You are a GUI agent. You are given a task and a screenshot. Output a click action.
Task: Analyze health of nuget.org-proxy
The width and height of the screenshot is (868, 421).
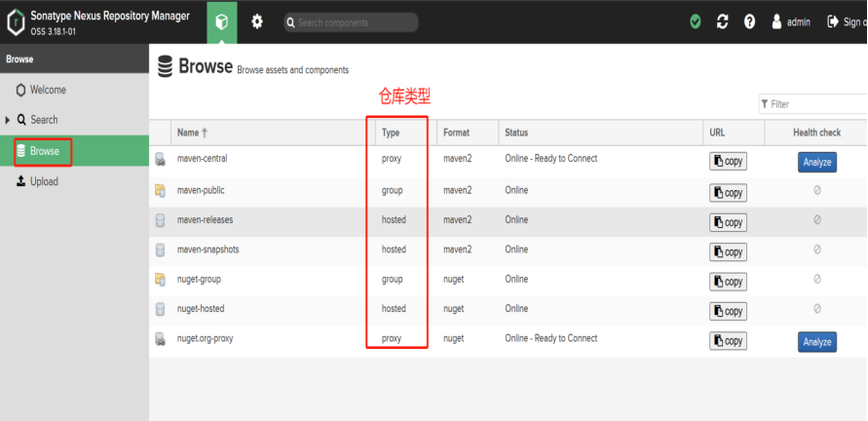coord(817,342)
